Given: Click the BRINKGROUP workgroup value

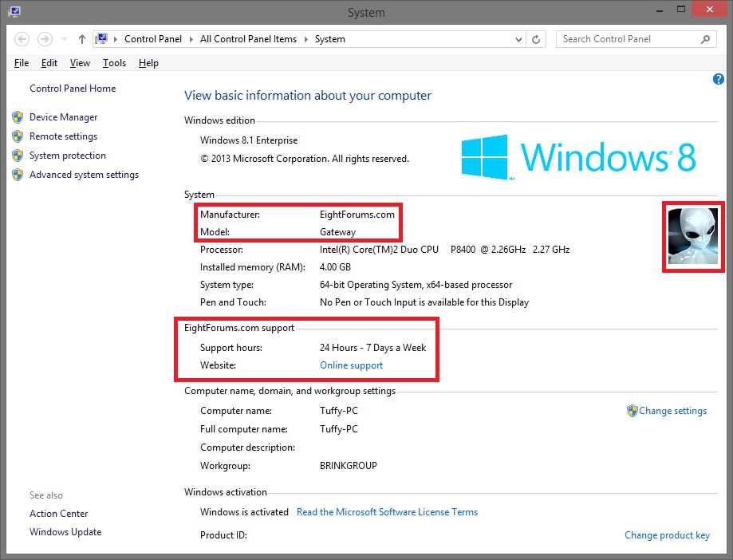Looking at the screenshot, I should click(x=349, y=466).
